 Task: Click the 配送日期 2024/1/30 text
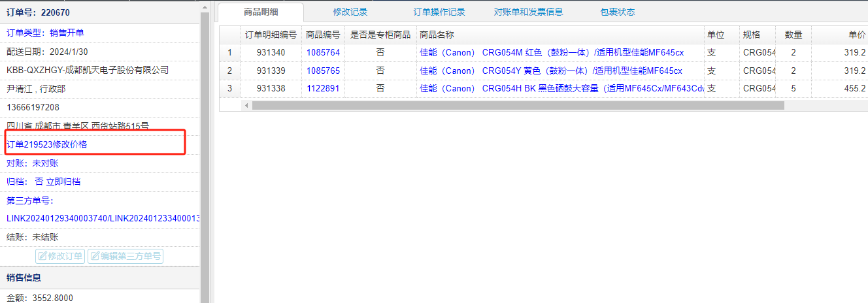[x=47, y=52]
